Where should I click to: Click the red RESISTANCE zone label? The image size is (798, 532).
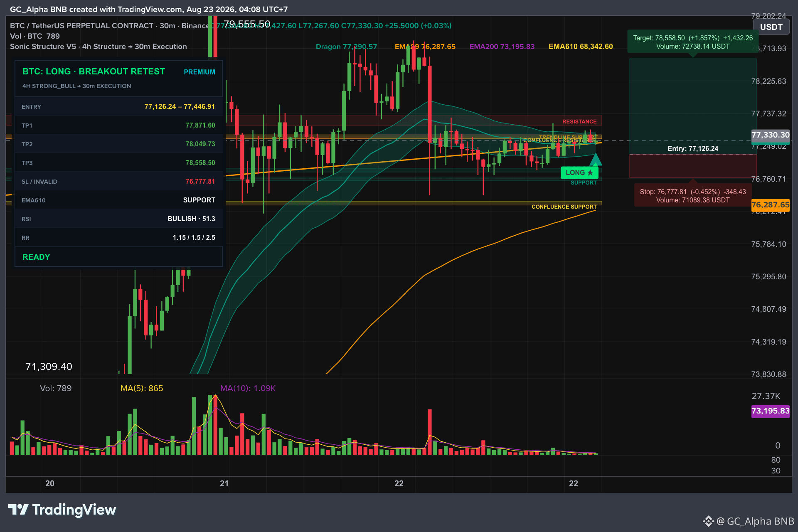coord(579,122)
